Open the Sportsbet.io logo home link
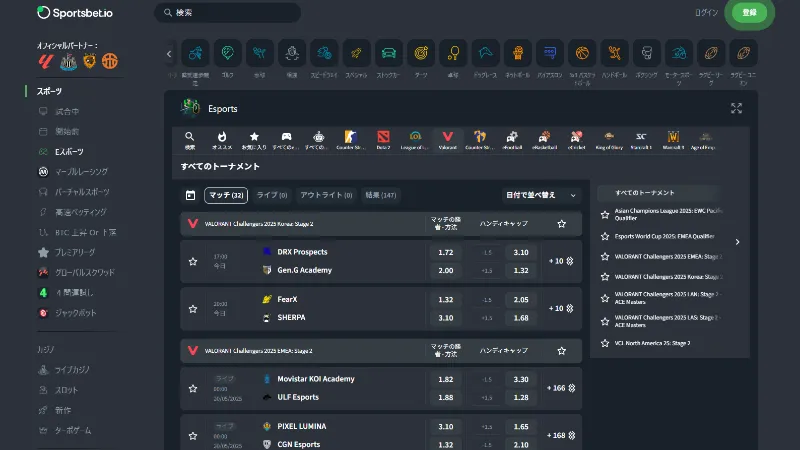The width and height of the screenshot is (800, 450). click(x=75, y=13)
